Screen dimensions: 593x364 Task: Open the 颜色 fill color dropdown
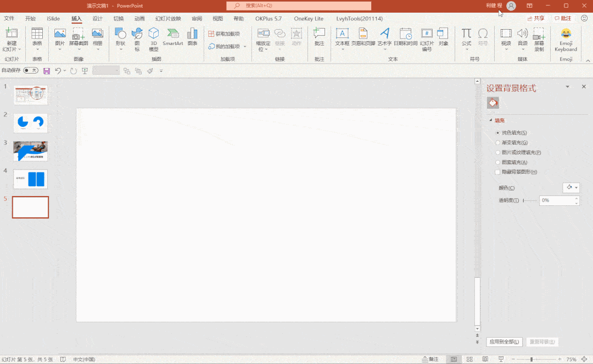(571, 187)
